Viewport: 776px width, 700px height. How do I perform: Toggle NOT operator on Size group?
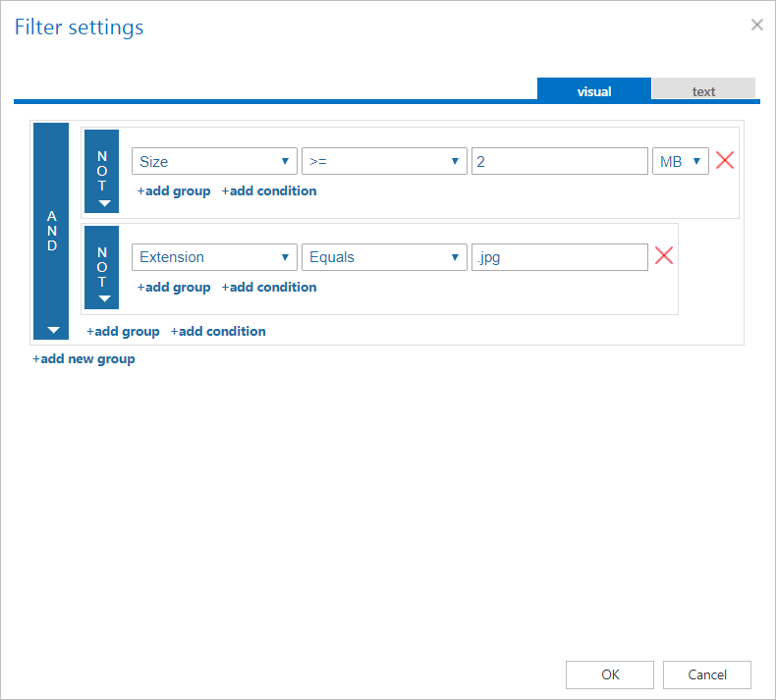coord(102,171)
